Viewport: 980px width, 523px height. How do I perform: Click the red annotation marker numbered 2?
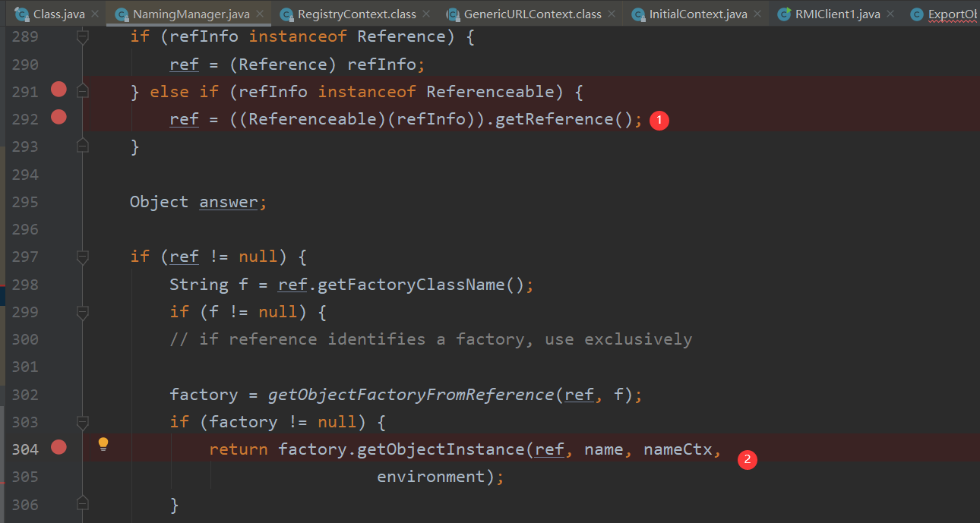748,458
